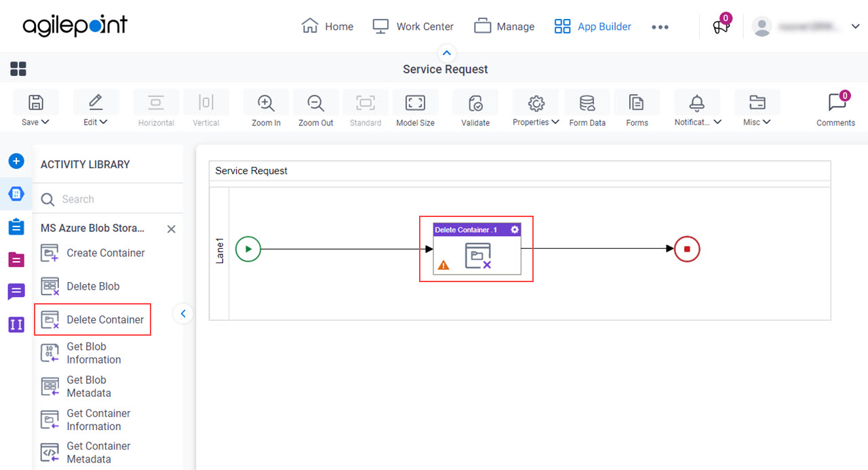Select Get Container Metadata activity
The width and height of the screenshot is (868, 470).
click(85, 452)
